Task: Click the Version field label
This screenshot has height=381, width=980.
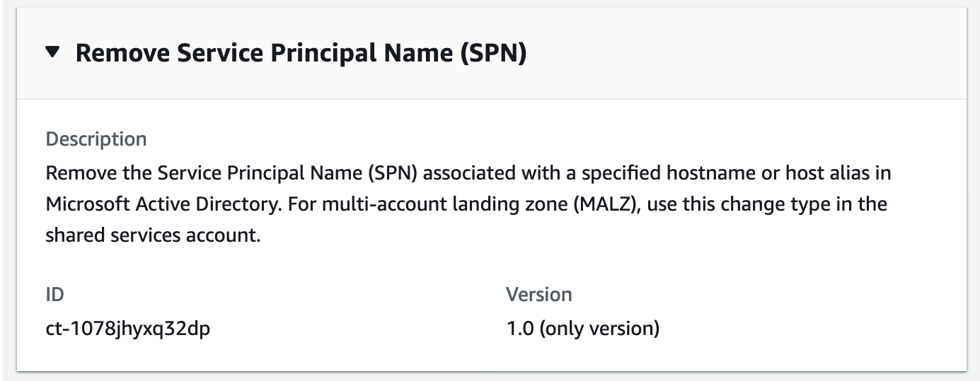Action: (x=538, y=294)
